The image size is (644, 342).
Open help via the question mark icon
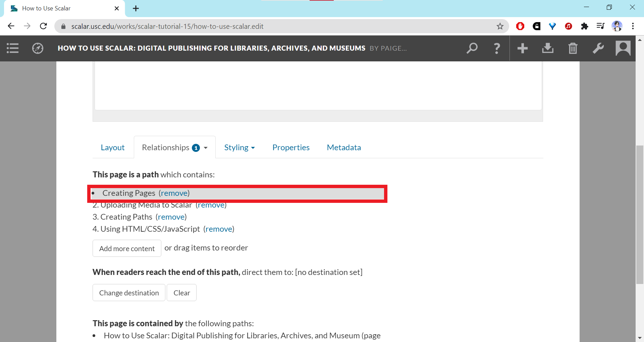[x=497, y=48]
